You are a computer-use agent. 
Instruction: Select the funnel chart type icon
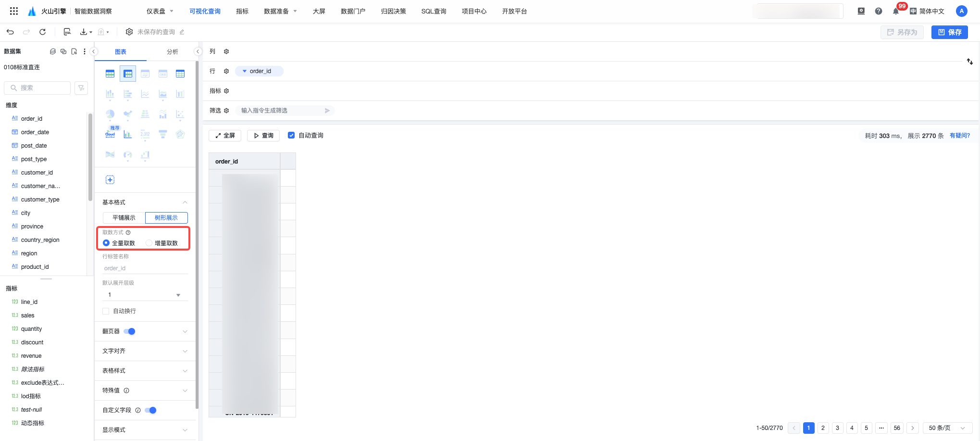[163, 134]
